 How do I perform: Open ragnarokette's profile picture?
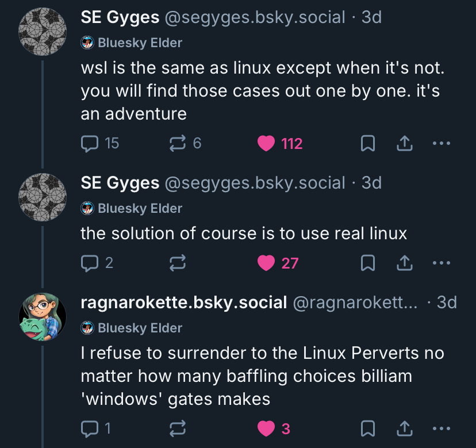pos(43,317)
